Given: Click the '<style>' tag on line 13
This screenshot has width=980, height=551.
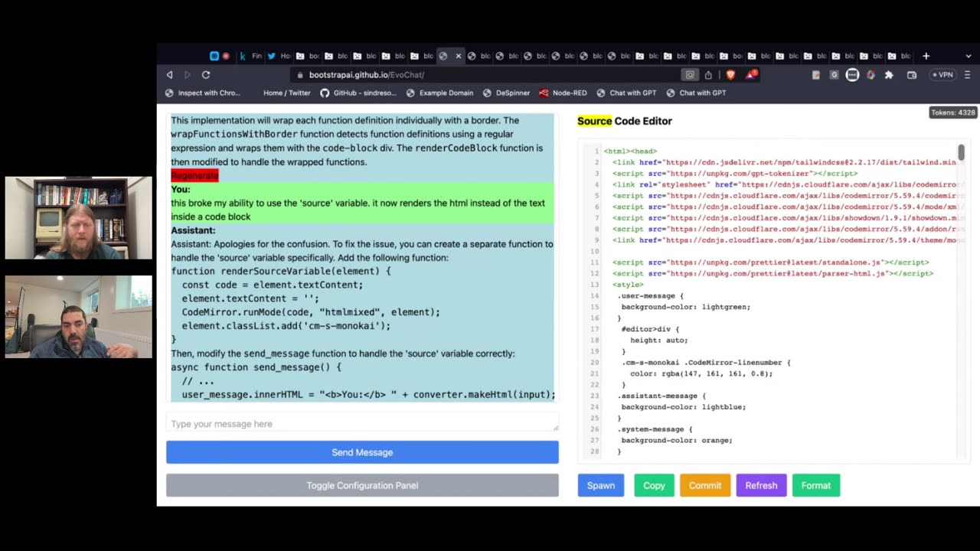Looking at the screenshot, I should pyautogui.click(x=628, y=285).
